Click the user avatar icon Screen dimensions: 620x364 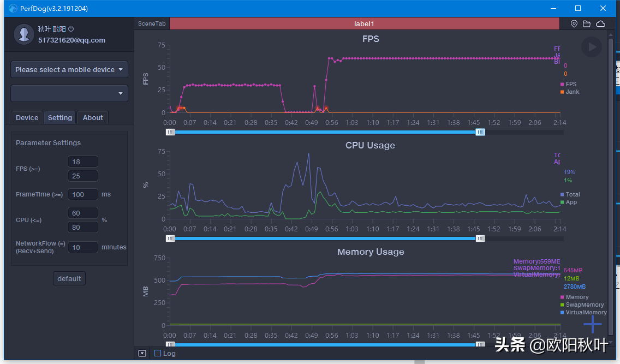[x=23, y=34]
